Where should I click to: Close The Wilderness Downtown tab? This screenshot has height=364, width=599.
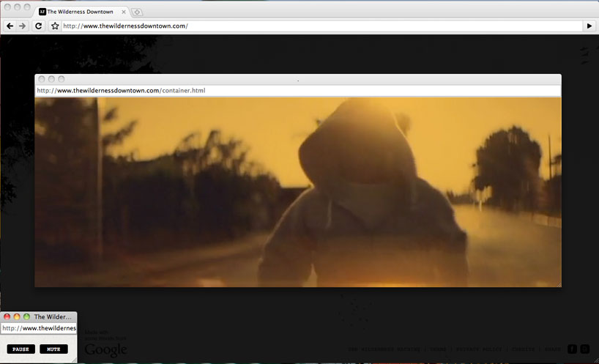[x=122, y=12]
